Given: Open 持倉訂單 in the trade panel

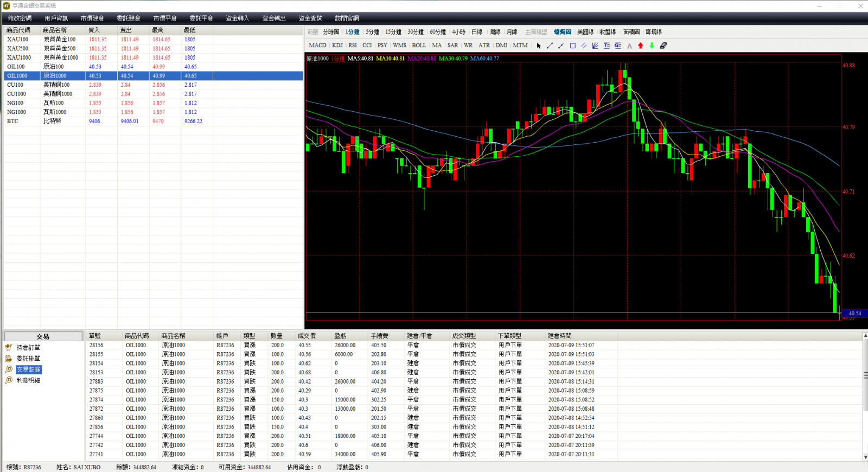Looking at the screenshot, I should 28,348.
